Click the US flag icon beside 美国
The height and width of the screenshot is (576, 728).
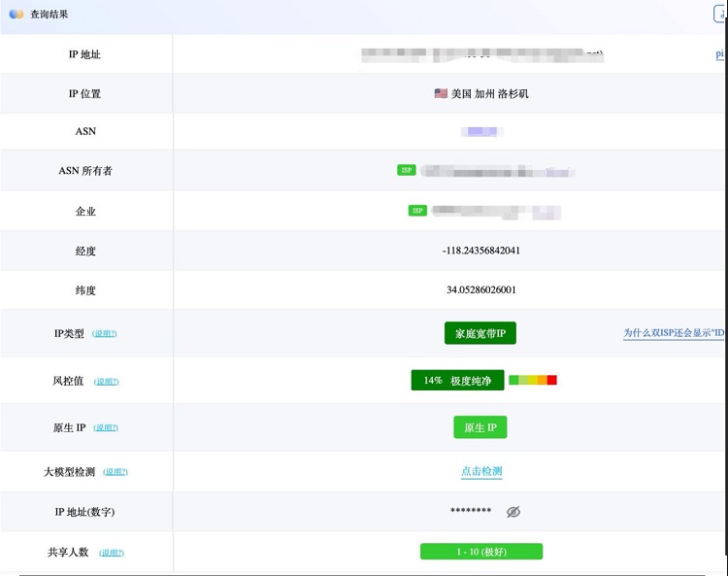[x=441, y=94]
